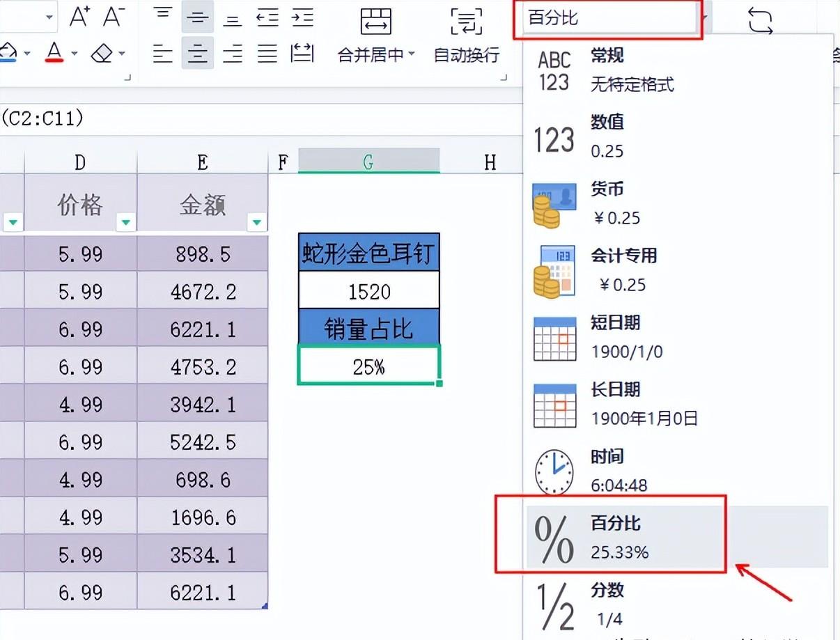Click the cell with 4672.2

pos(203,291)
